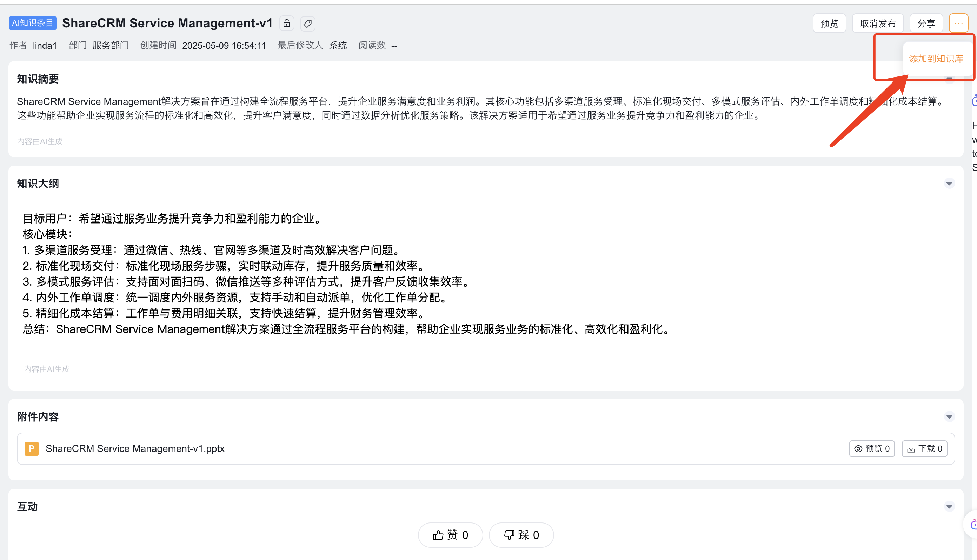Click creation time 2025-05-09 16:54:11
Image resolution: width=977 pixels, height=560 pixels.
point(224,46)
